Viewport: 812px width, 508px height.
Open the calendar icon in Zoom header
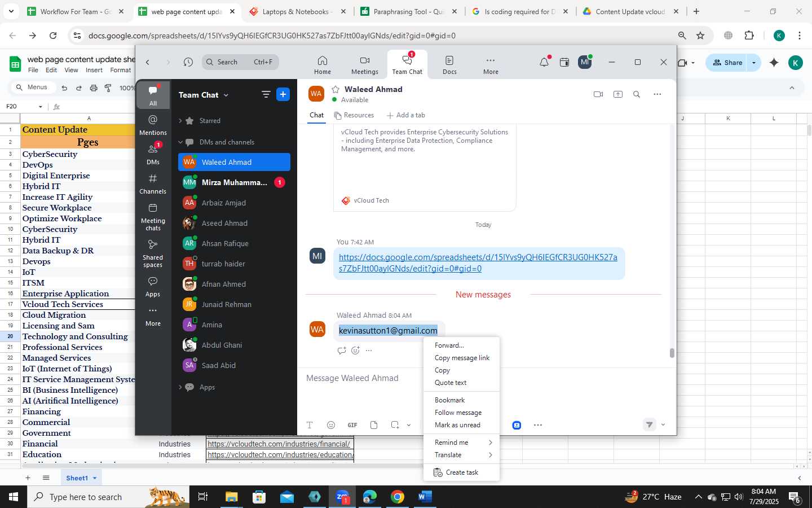(x=564, y=62)
